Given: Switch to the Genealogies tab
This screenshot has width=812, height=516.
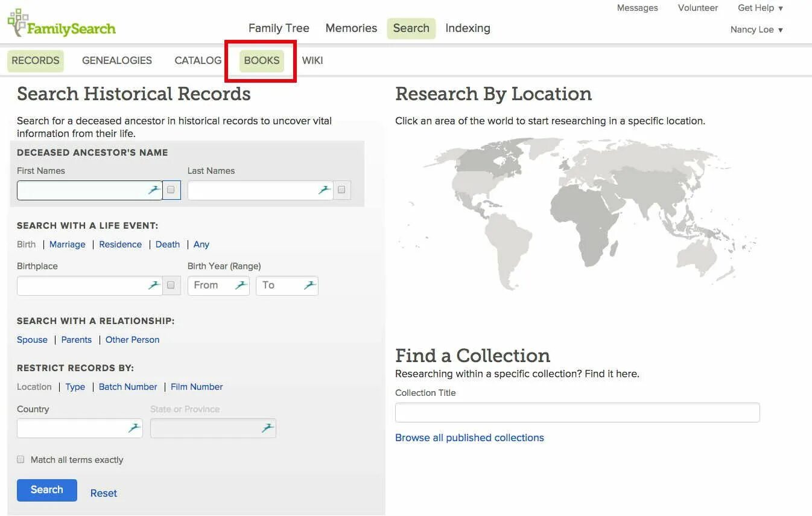Looking at the screenshot, I should (117, 60).
